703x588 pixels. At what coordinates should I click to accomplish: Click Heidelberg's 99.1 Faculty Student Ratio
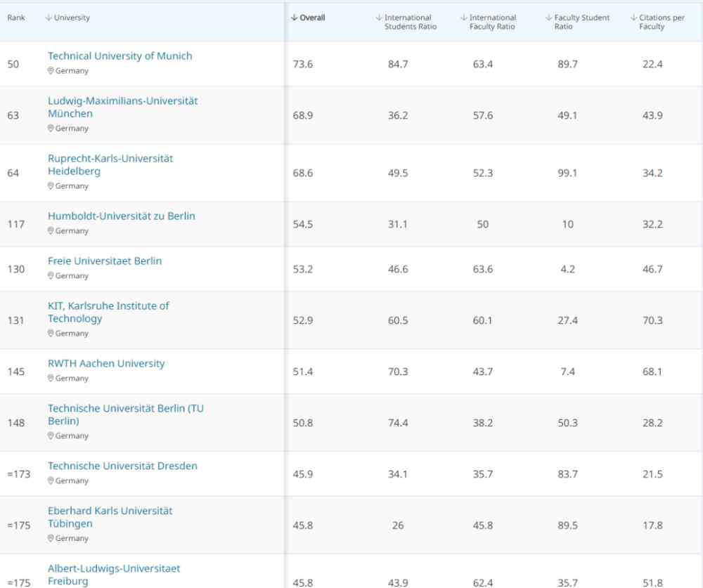[567, 173]
